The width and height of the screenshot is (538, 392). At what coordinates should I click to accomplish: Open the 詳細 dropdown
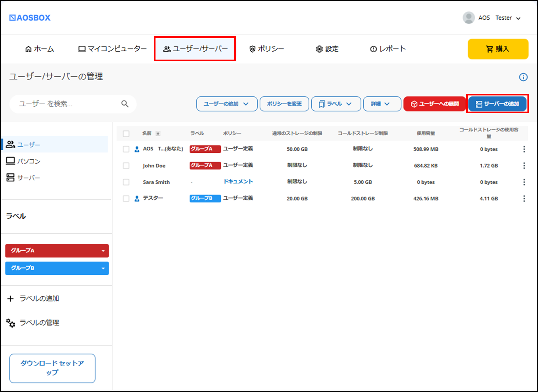point(382,104)
